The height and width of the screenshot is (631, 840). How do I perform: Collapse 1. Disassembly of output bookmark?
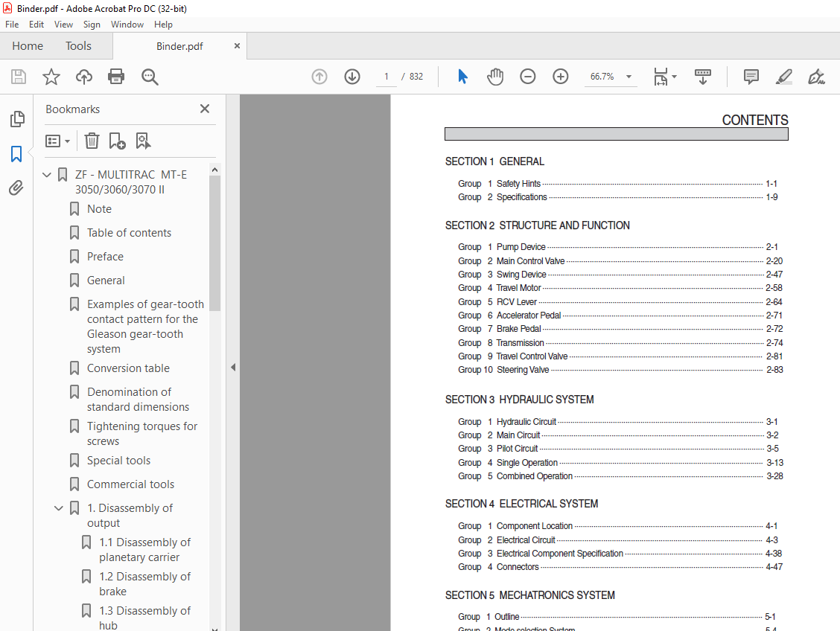pos(59,508)
